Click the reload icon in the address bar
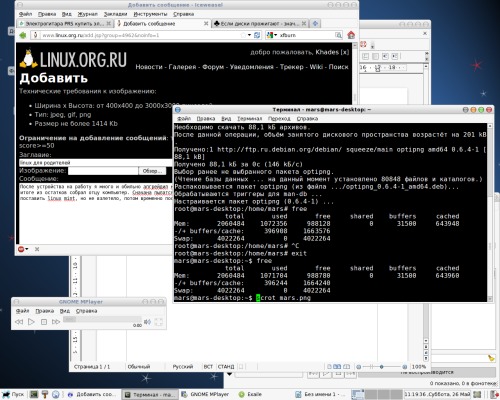Screen dimensions: 500x400 (x=257, y=35)
